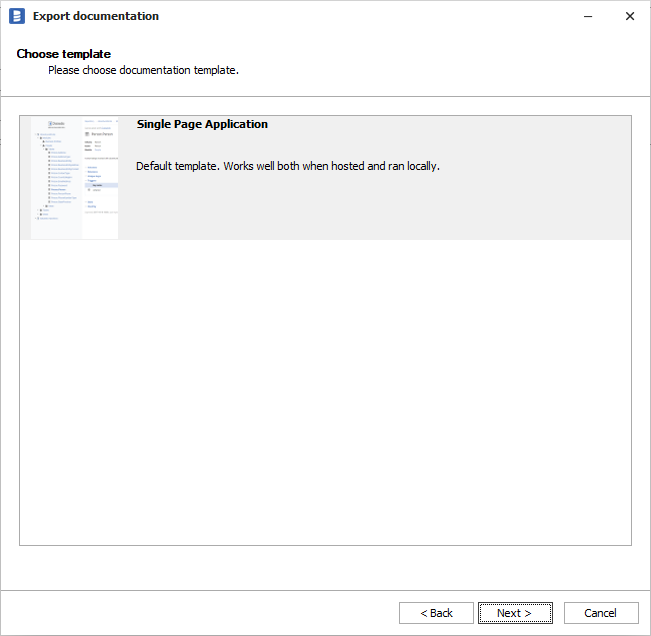651x636 pixels.
Task: Click blank footer area left of Back
Action: (200, 613)
